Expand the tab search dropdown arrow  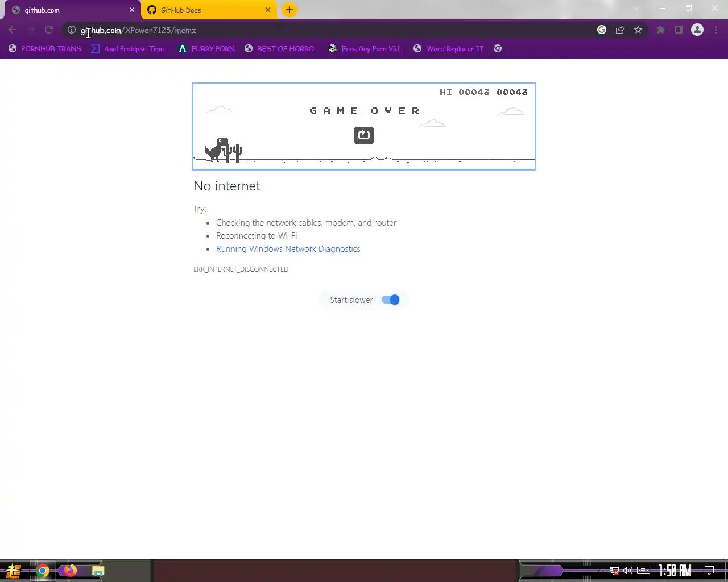tap(636, 9)
